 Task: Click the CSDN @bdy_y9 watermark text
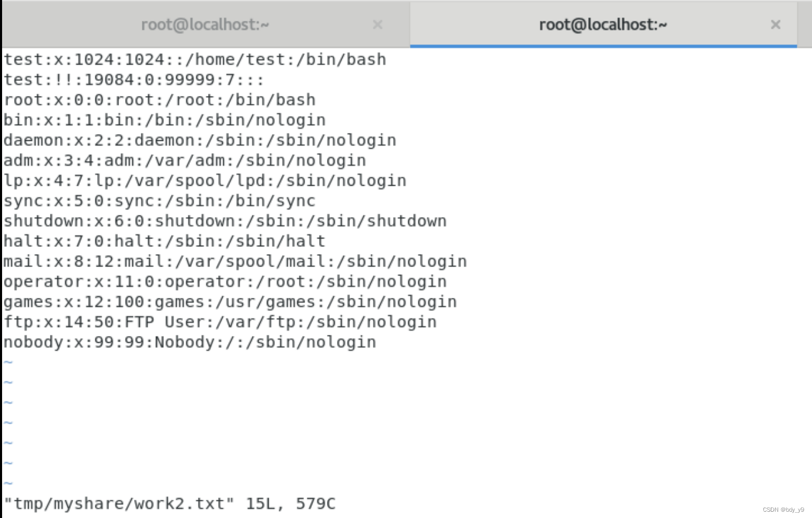tap(783, 510)
